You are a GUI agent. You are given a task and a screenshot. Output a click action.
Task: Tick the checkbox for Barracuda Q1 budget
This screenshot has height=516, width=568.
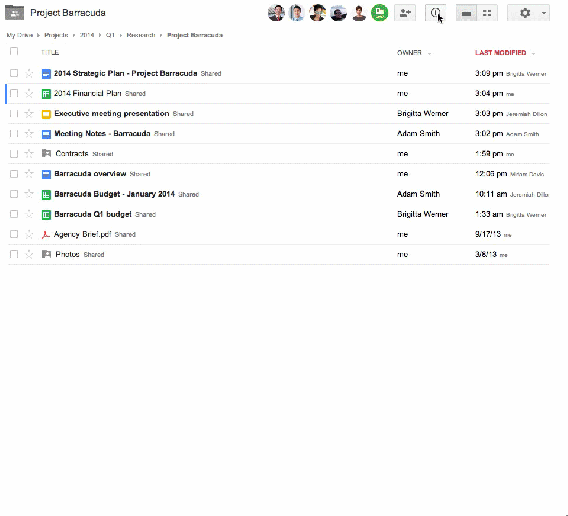[x=14, y=214]
